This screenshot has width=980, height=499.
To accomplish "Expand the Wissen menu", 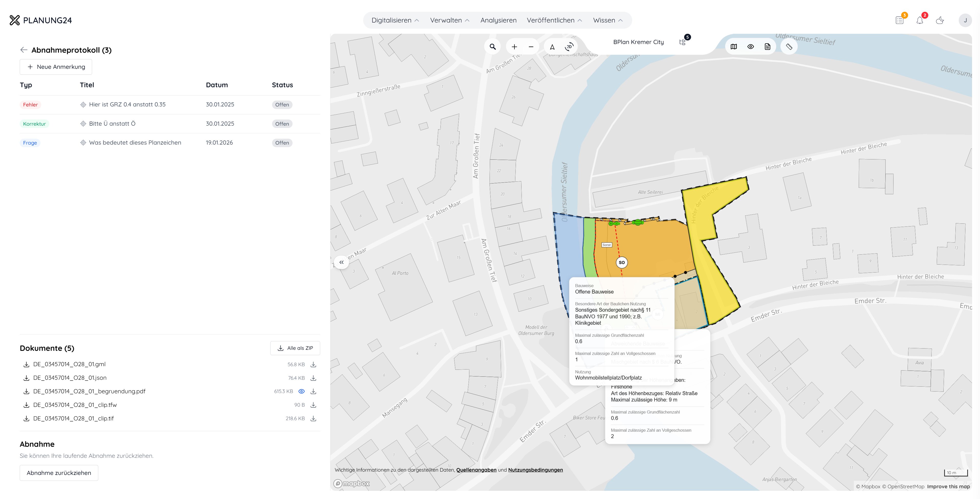I will 608,20.
